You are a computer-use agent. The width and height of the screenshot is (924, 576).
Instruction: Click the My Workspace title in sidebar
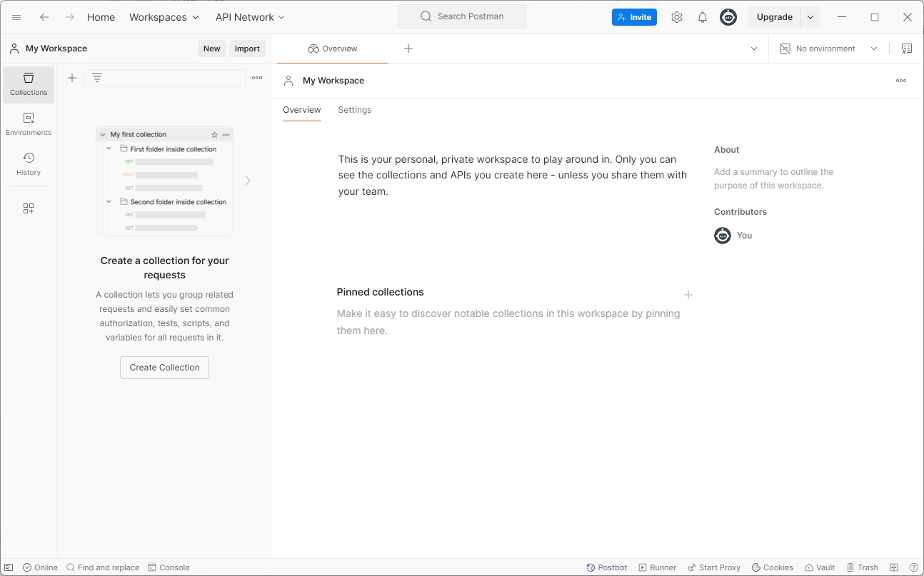pos(56,49)
